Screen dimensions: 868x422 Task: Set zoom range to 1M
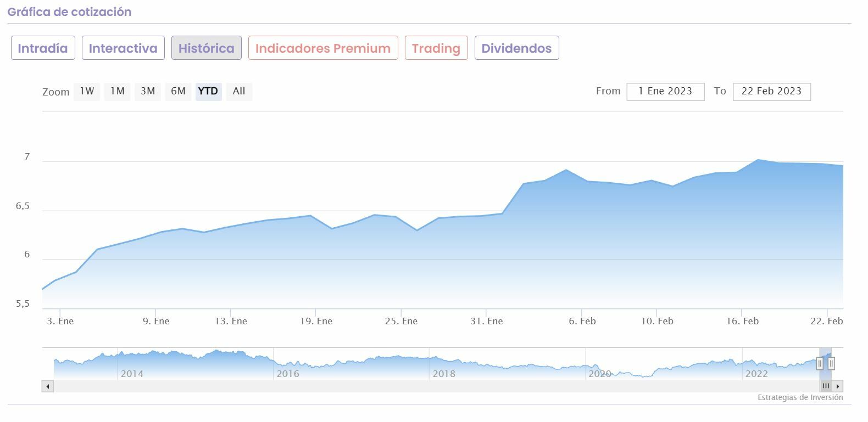pyautogui.click(x=117, y=91)
